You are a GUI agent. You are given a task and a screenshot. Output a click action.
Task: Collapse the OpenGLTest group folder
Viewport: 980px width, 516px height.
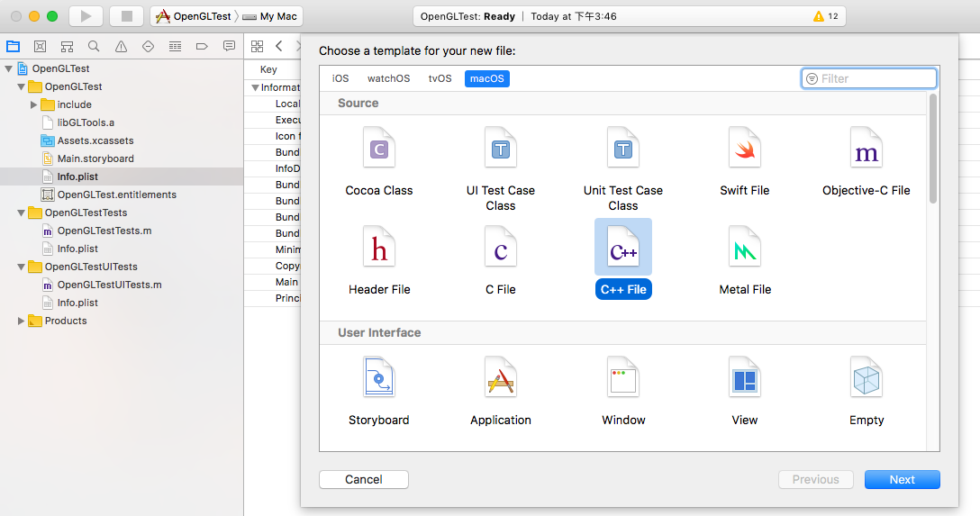point(22,86)
